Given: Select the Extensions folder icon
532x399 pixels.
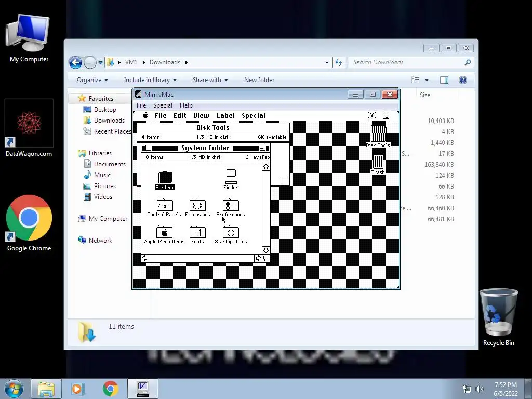Looking at the screenshot, I should (197, 205).
